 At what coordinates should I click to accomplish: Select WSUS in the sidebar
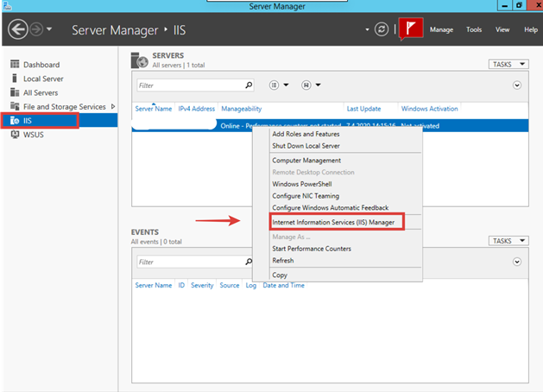pos(34,135)
